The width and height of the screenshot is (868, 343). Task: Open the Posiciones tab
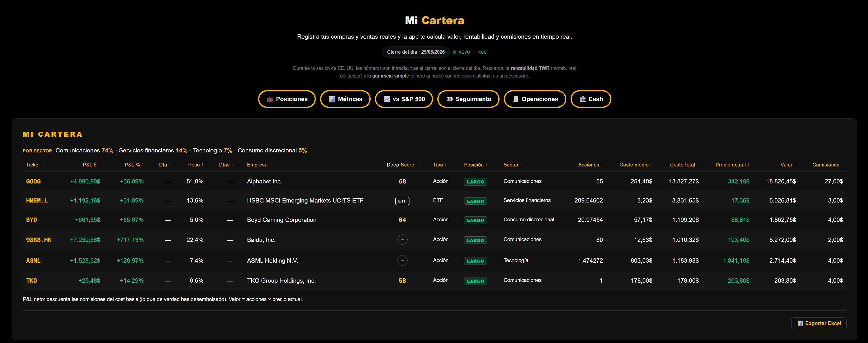click(287, 99)
